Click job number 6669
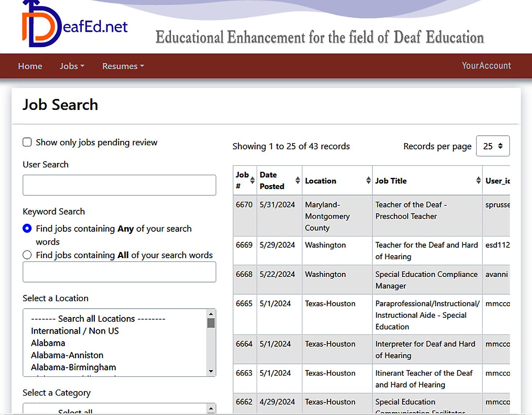This screenshot has width=532, height=415. [244, 245]
